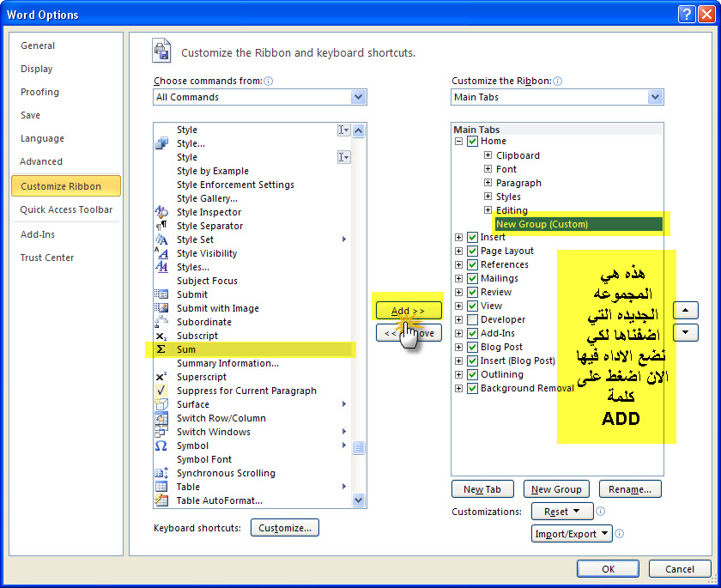The width and height of the screenshot is (721, 588).
Task: Click the Sum sigma icon
Action: [x=161, y=349]
